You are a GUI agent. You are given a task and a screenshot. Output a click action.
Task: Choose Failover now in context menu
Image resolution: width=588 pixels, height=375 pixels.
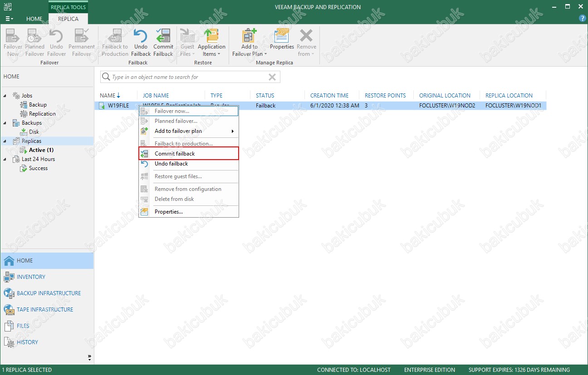coord(189,111)
